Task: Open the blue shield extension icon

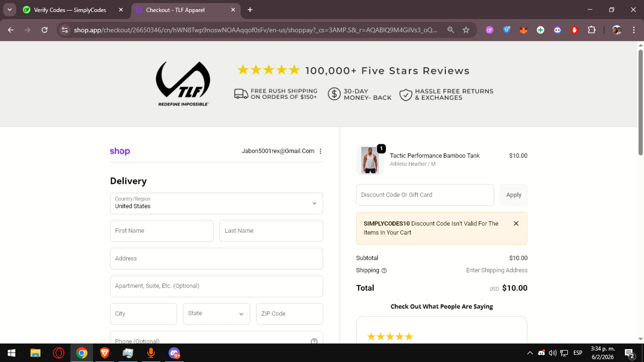Action: (x=507, y=30)
